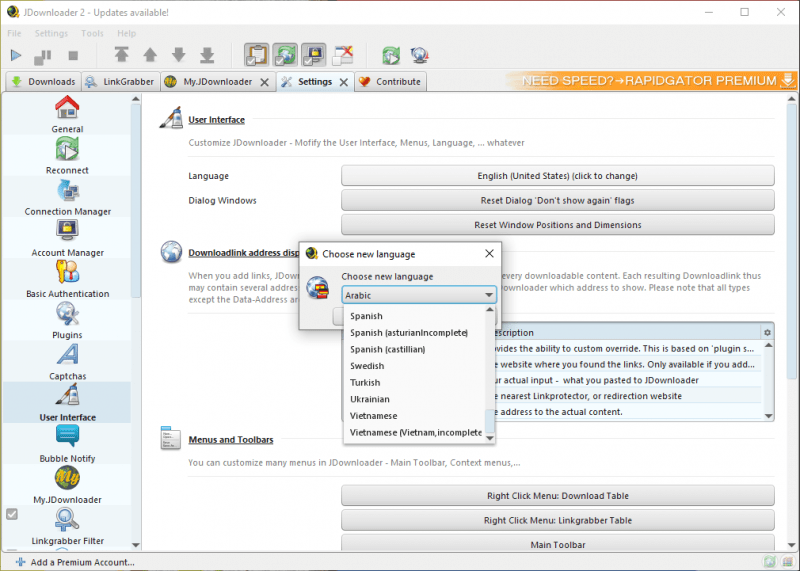Select Spanish from language list
800x571 pixels.
(414, 316)
